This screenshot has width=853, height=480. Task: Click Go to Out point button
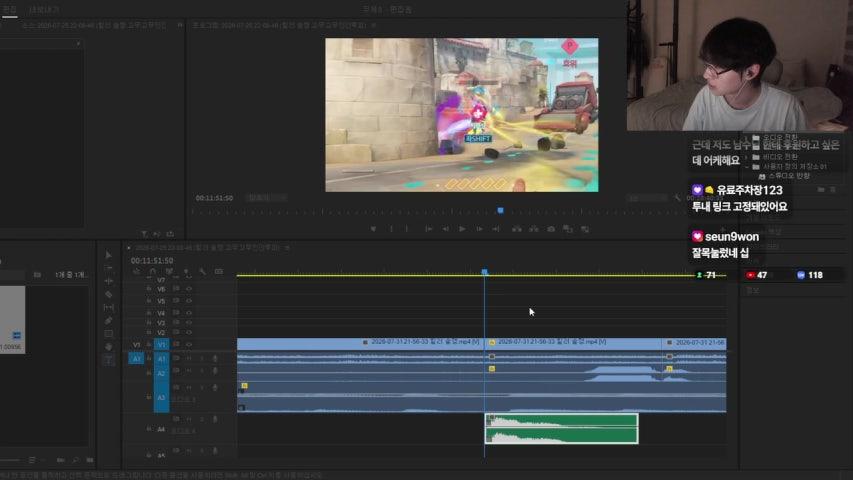coord(496,229)
